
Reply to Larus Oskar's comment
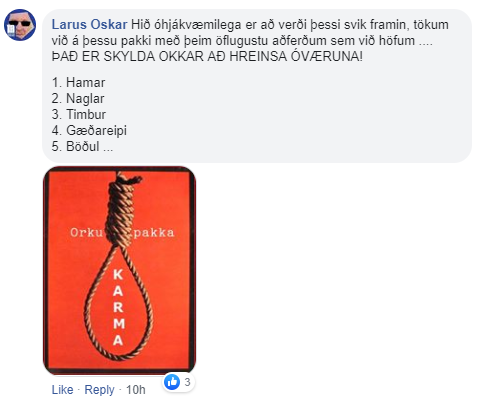tap(99, 389)
